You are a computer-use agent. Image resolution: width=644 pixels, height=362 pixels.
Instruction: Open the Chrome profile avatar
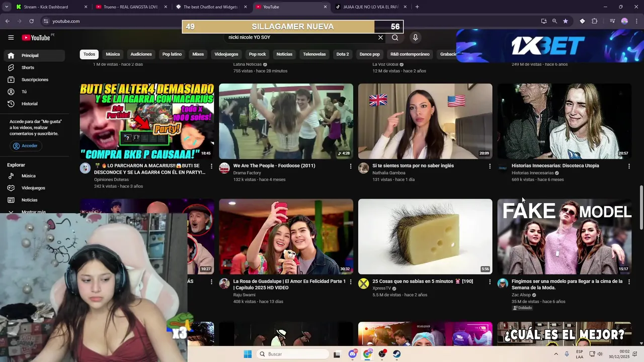[x=624, y=21]
